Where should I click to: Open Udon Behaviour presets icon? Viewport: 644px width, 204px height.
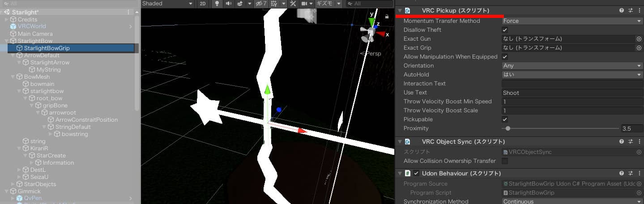(x=631, y=173)
